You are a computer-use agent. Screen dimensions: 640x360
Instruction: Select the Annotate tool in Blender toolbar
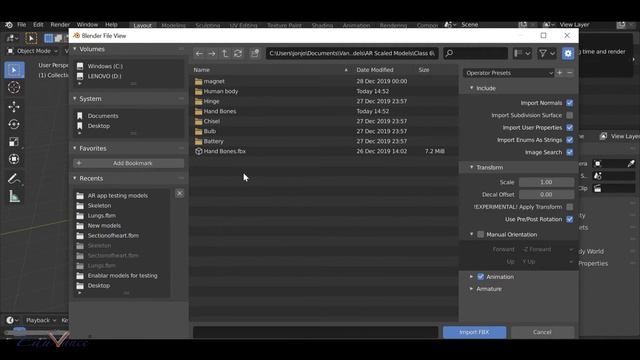point(14,179)
